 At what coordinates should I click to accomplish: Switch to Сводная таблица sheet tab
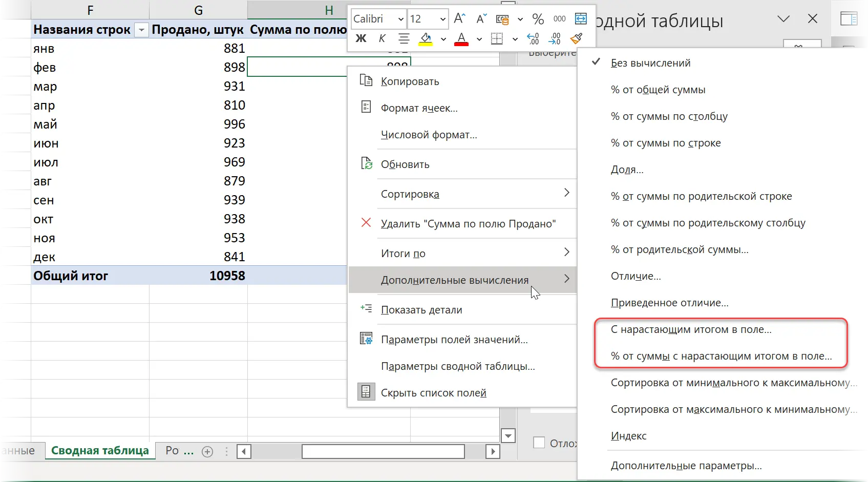[x=100, y=451]
